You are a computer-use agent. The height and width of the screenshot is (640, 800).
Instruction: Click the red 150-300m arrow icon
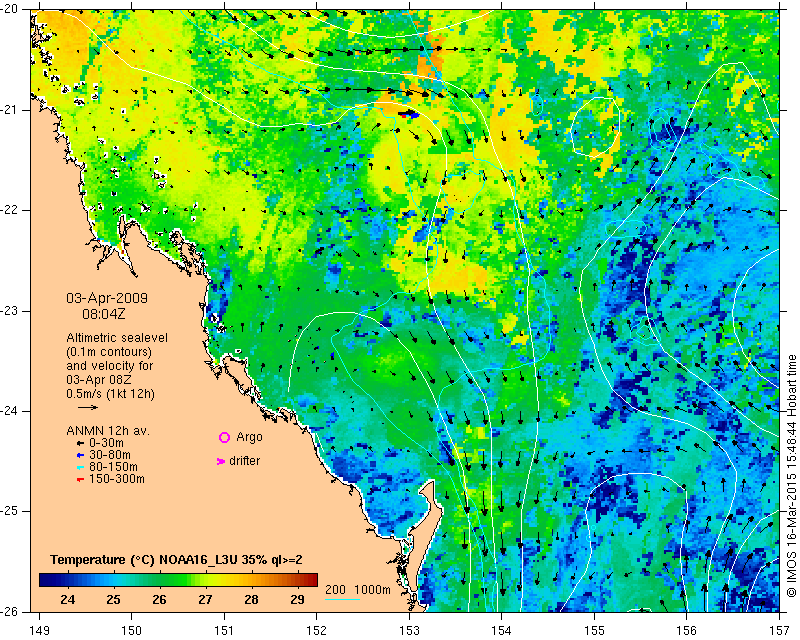point(80,480)
